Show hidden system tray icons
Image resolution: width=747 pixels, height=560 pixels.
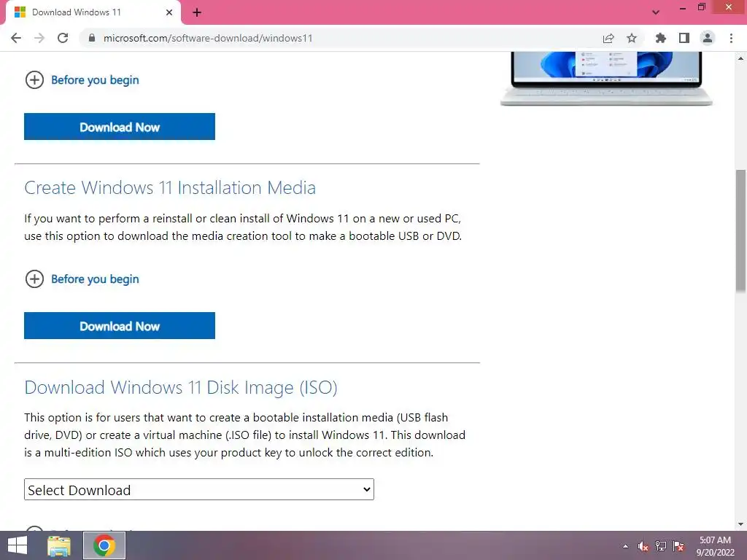coord(625,546)
